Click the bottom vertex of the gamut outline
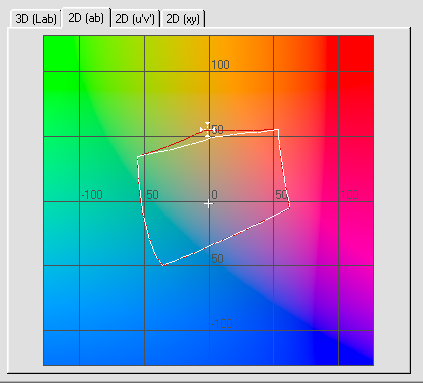 click(x=163, y=265)
